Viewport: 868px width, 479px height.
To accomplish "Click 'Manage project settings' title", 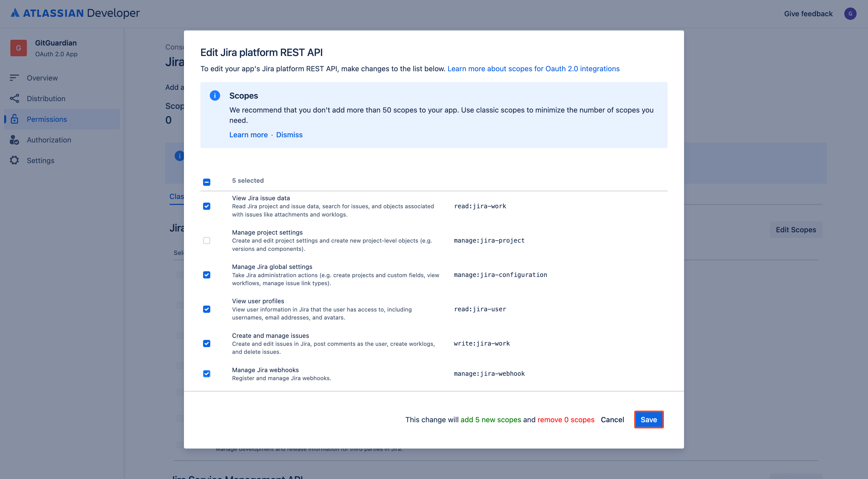I will tap(267, 232).
